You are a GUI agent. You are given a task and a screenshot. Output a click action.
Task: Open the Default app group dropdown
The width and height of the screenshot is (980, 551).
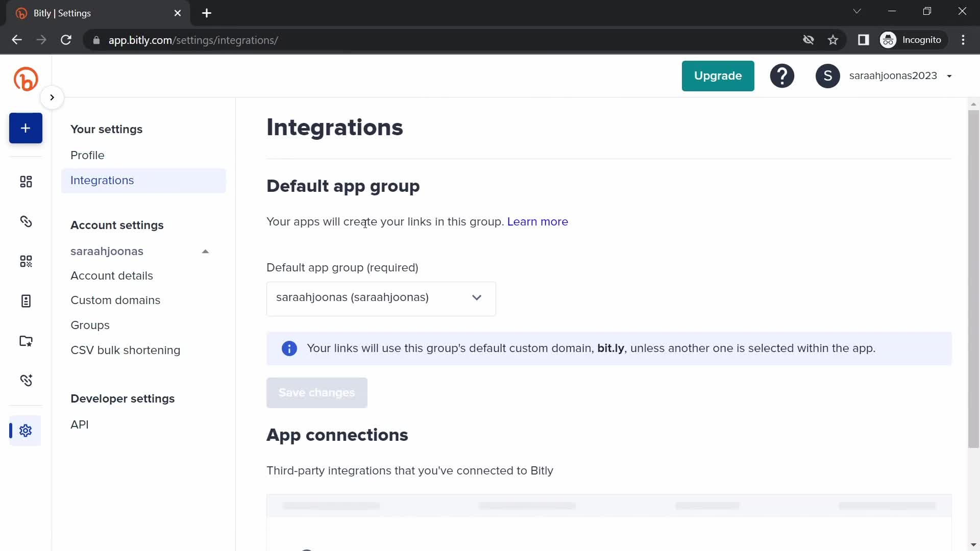pyautogui.click(x=381, y=298)
